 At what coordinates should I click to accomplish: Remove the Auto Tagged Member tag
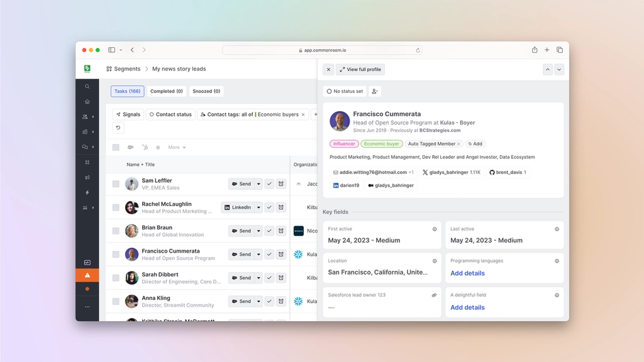pos(458,144)
